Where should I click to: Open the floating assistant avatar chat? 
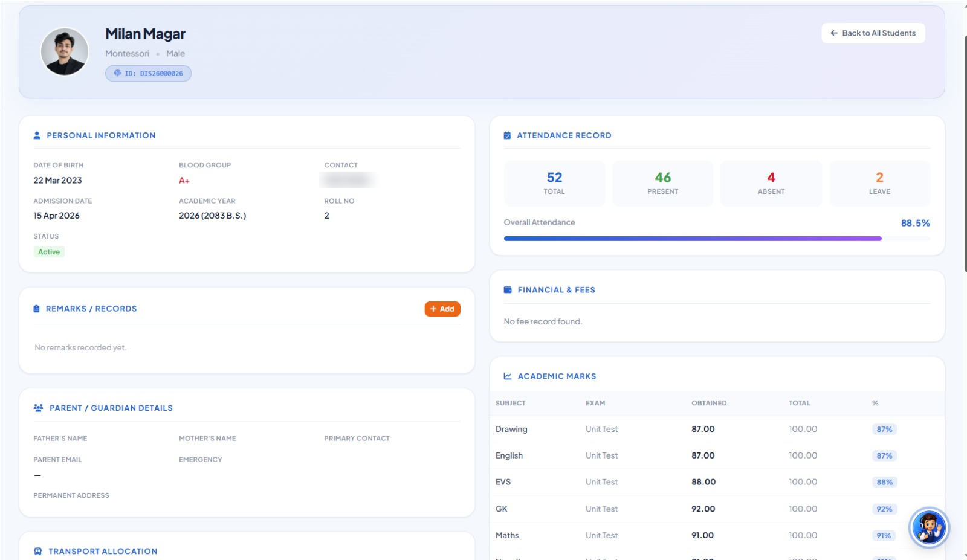[x=929, y=527]
